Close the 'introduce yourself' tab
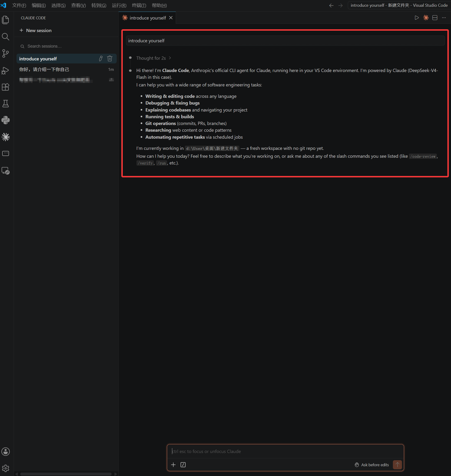The height and width of the screenshot is (476, 451). [171, 18]
